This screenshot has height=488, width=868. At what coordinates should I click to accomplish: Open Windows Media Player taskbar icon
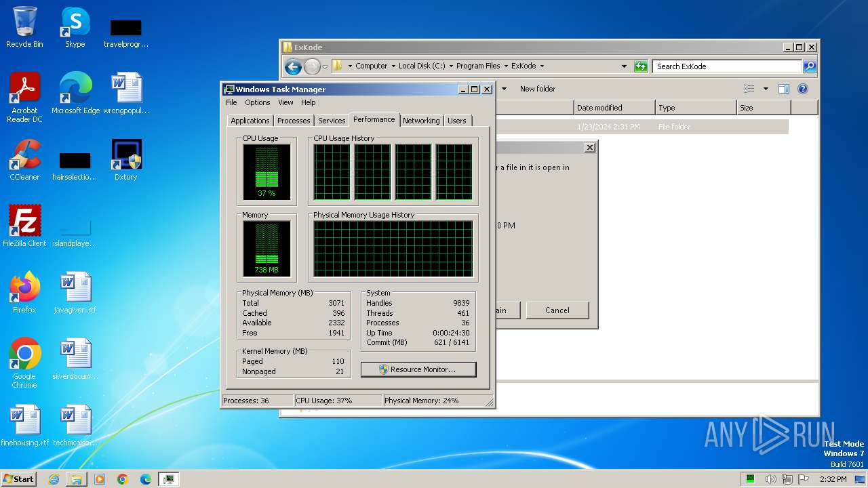click(100, 479)
